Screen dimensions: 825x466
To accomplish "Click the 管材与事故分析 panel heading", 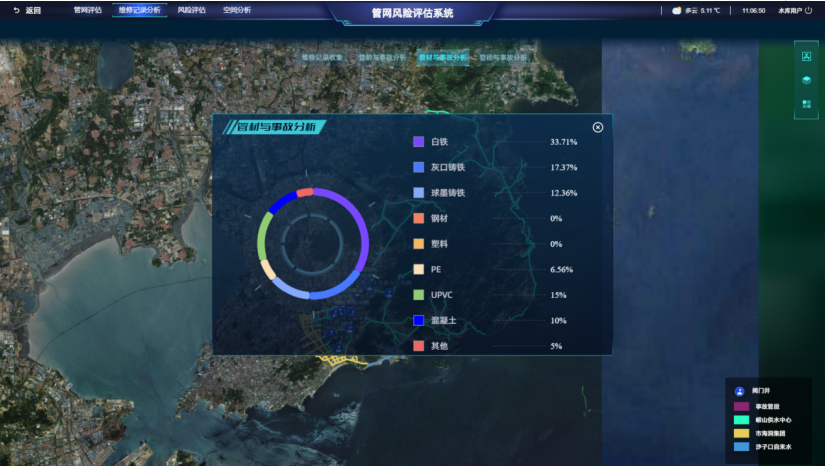I will (x=277, y=127).
